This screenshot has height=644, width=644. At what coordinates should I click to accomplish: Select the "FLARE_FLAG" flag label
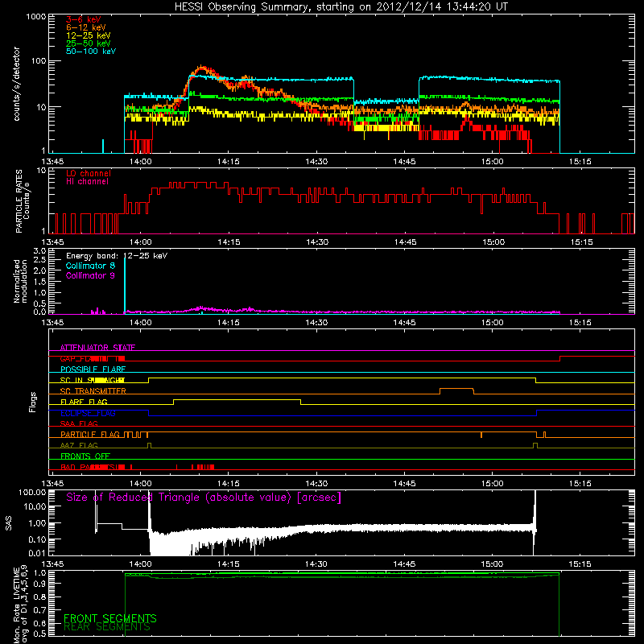pyautogui.click(x=84, y=402)
